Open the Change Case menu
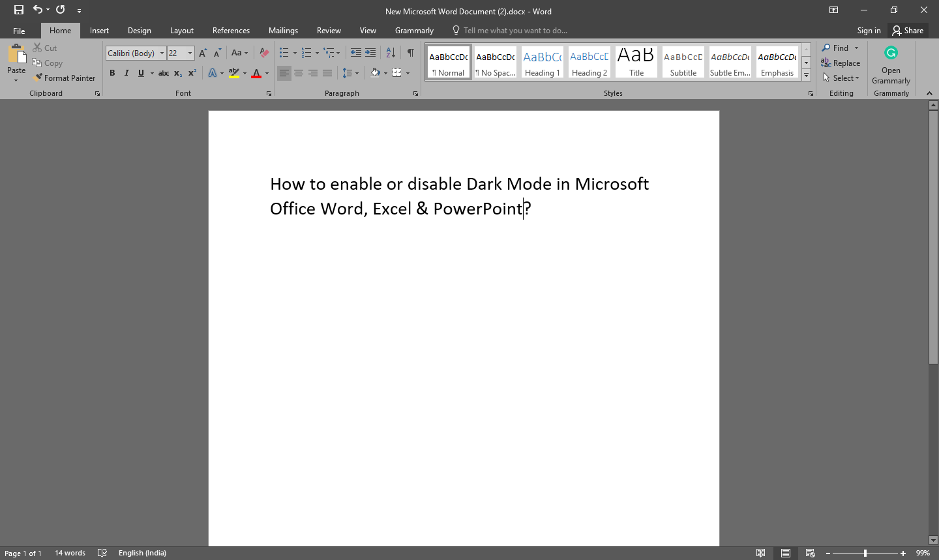The height and width of the screenshot is (560, 939). click(x=239, y=53)
